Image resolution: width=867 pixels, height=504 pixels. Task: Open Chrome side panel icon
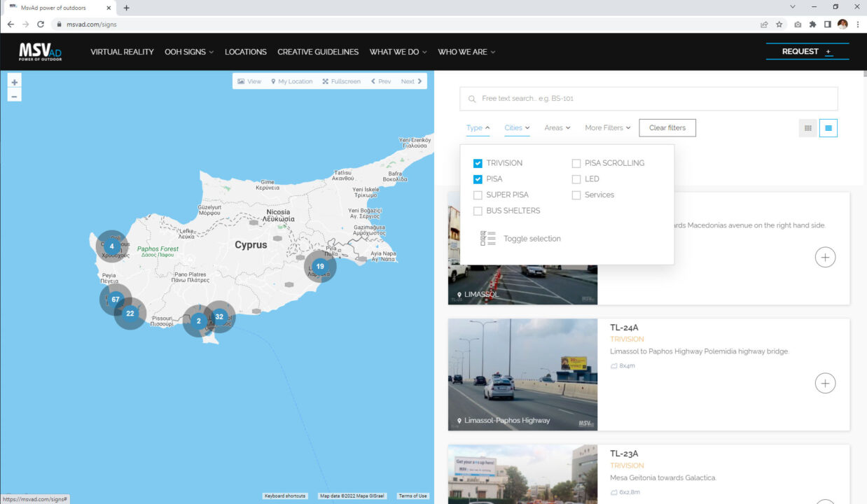click(x=827, y=24)
